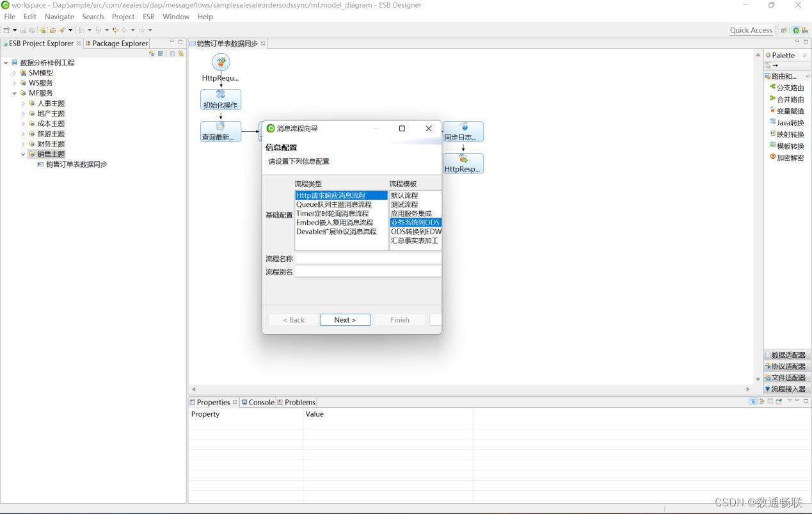
Task: Open the File menu
Action: pos(10,17)
